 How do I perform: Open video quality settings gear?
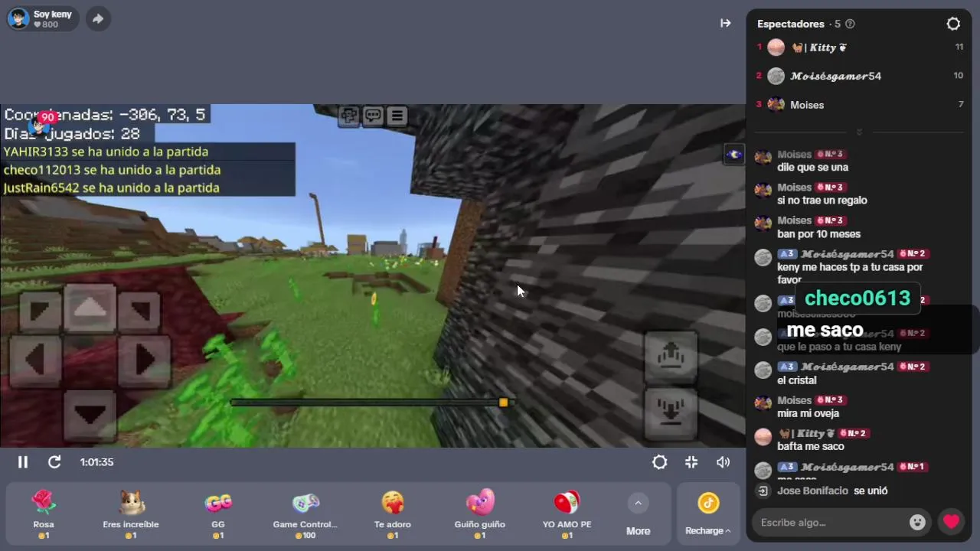click(x=660, y=462)
